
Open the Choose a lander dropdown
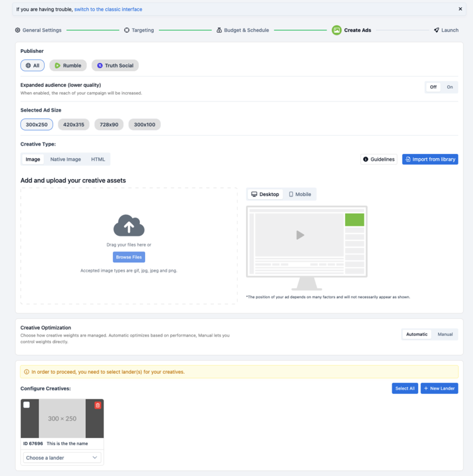tap(62, 458)
